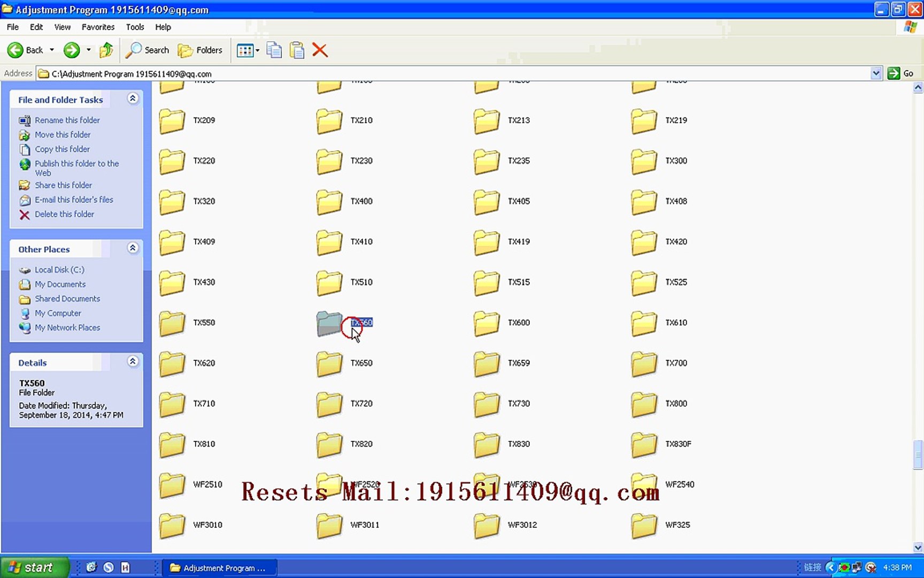
Task: Select the TX405 folder icon
Action: [x=487, y=202]
